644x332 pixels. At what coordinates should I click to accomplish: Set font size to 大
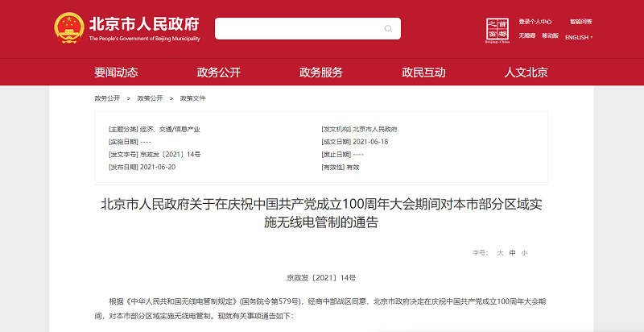click(500, 253)
